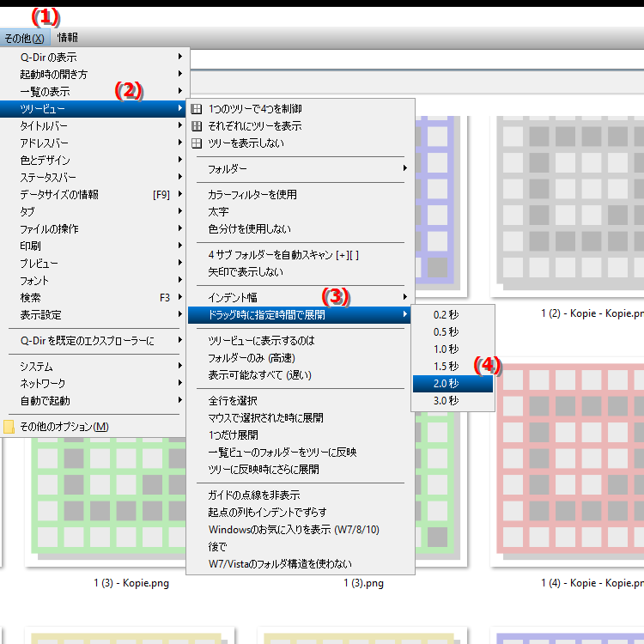Image resolution: width=644 pixels, height=644 pixels.
Task: Open 一覧の表示 submenu
Action: click(94, 92)
